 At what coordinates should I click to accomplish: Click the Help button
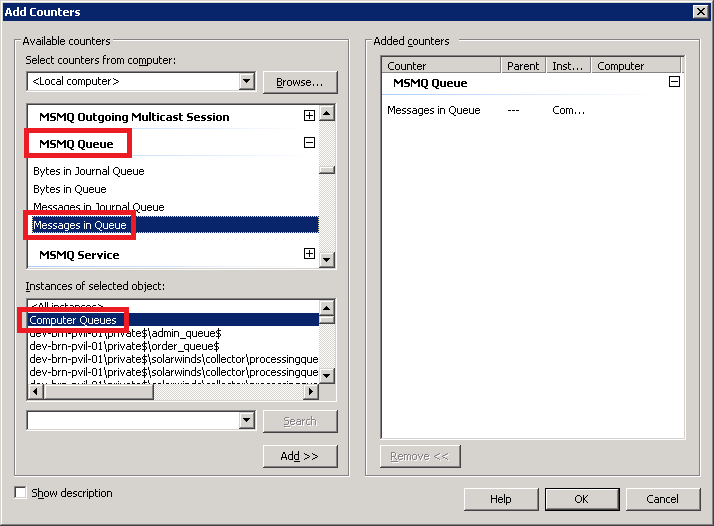[x=501, y=499]
